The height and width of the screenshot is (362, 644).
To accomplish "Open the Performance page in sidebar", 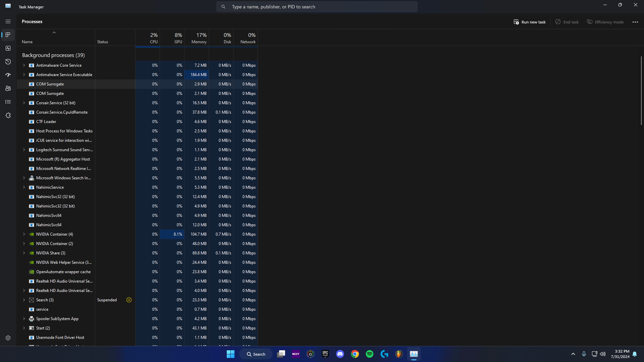I will click(8, 48).
